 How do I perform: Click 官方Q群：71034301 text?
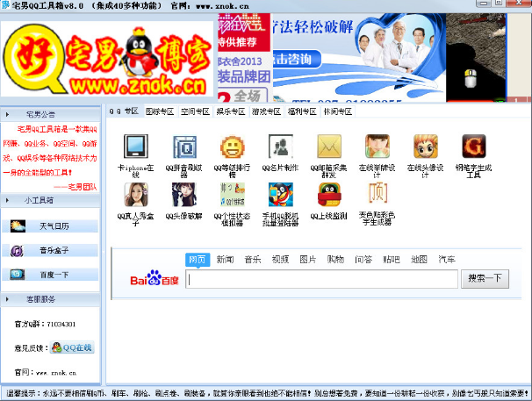[x=45, y=325]
